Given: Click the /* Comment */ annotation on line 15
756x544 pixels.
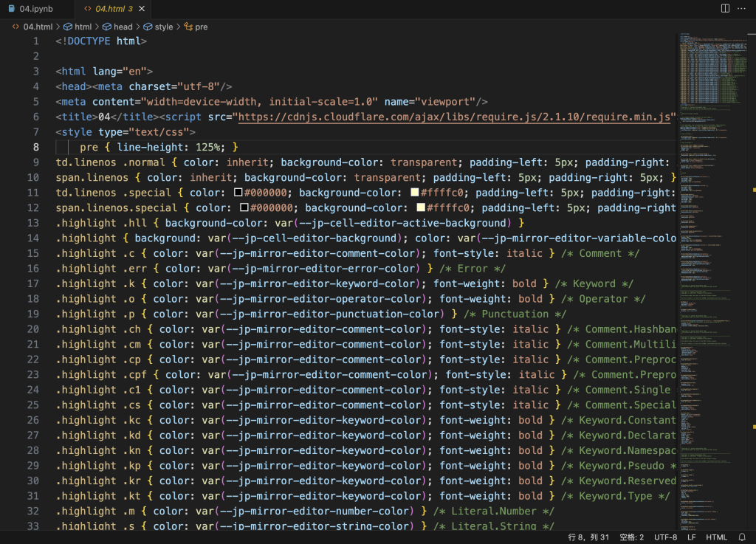Looking at the screenshot, I should tap(600, 253).
